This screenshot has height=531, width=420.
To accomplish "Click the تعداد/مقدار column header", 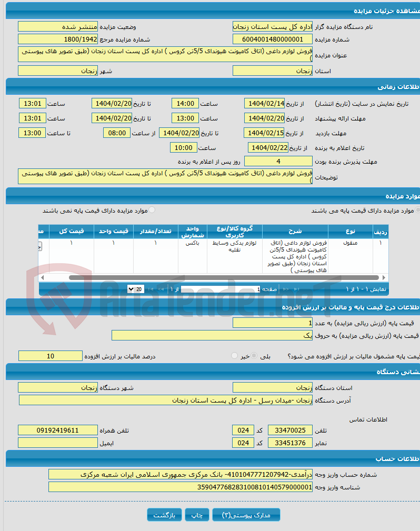I will (x=155, y=232).
